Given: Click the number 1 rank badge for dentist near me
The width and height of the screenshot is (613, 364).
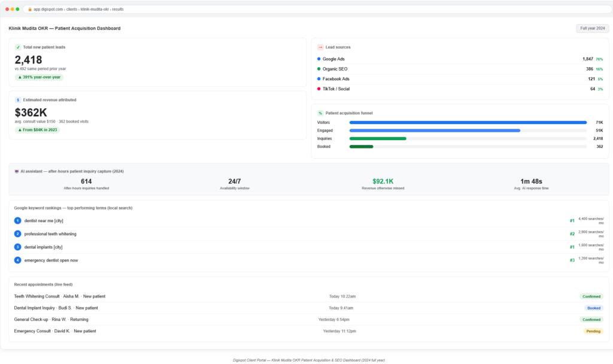Looking at the screenshot, I should tap(17, 220).
